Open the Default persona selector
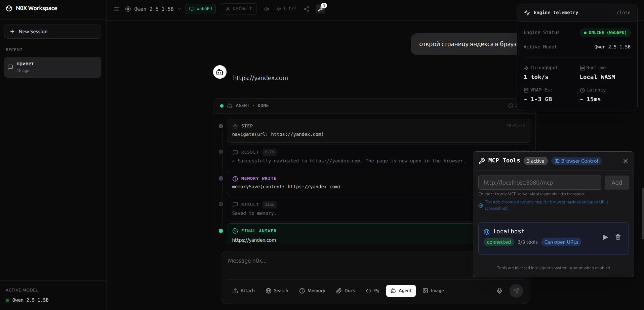 coord(239,9)
